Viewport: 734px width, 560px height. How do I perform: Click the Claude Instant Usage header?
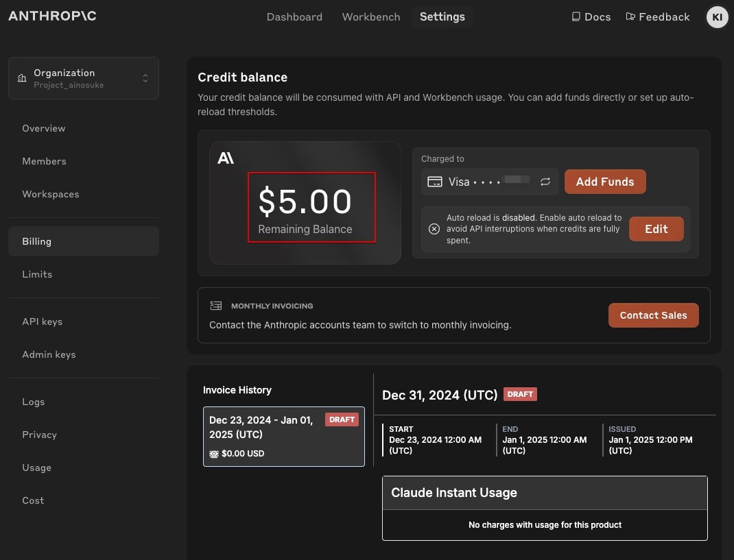point(545,493)
